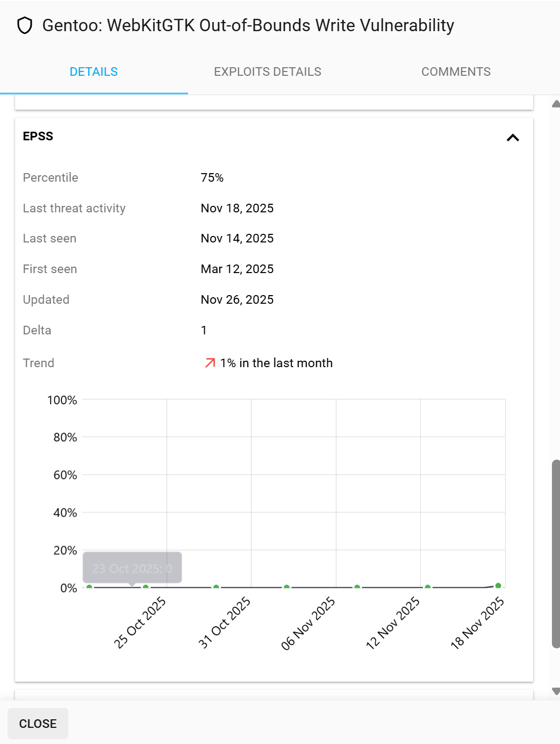
Task: Switch to the Details tab
Action: (x=94, y=72)
